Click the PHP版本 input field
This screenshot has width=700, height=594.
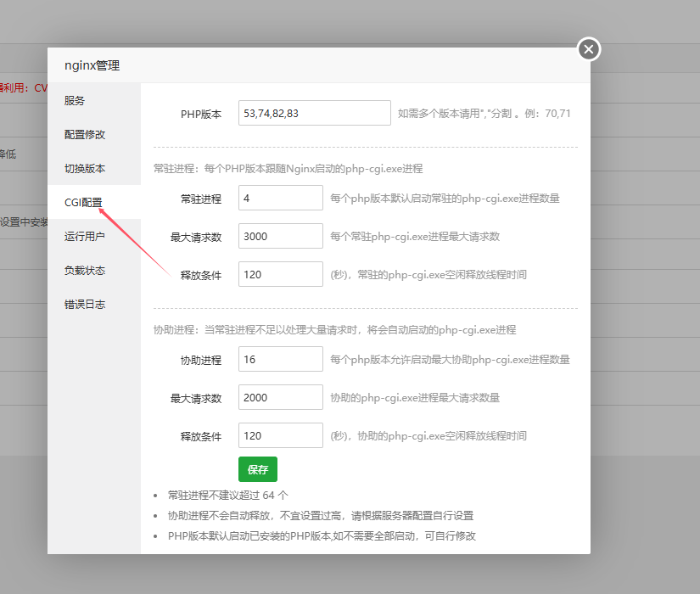(315, 113)
